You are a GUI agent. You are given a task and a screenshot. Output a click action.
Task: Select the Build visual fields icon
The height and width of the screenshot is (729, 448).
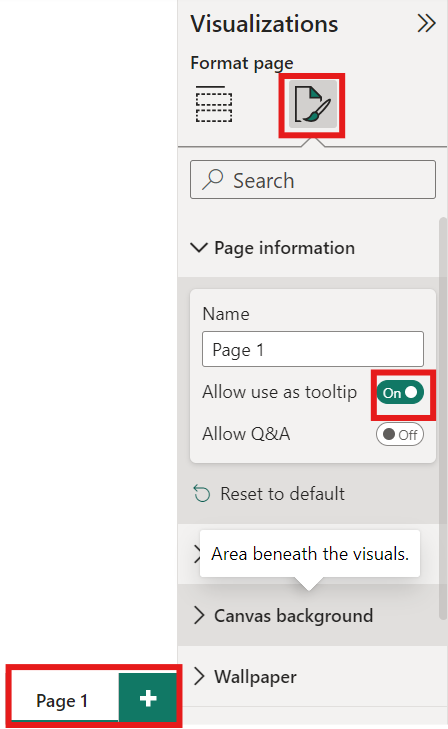[213, 104]
